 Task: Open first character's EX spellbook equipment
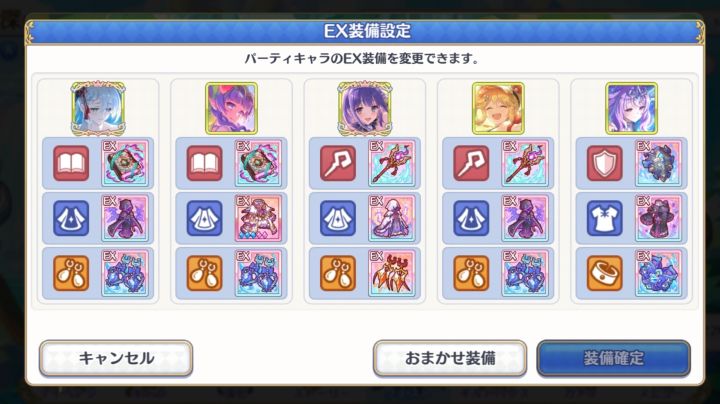pyautogui.click(x=125, y=163)
